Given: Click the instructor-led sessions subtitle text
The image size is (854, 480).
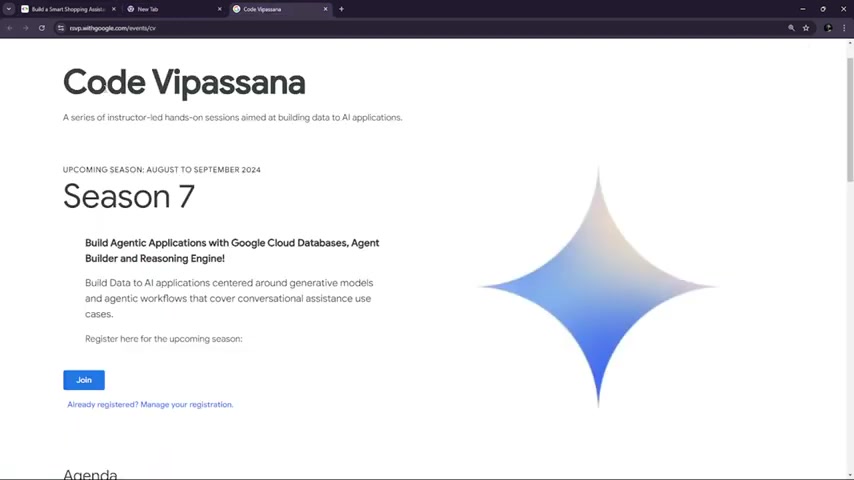Looking at the screenshot, I should tap(233, 118).
